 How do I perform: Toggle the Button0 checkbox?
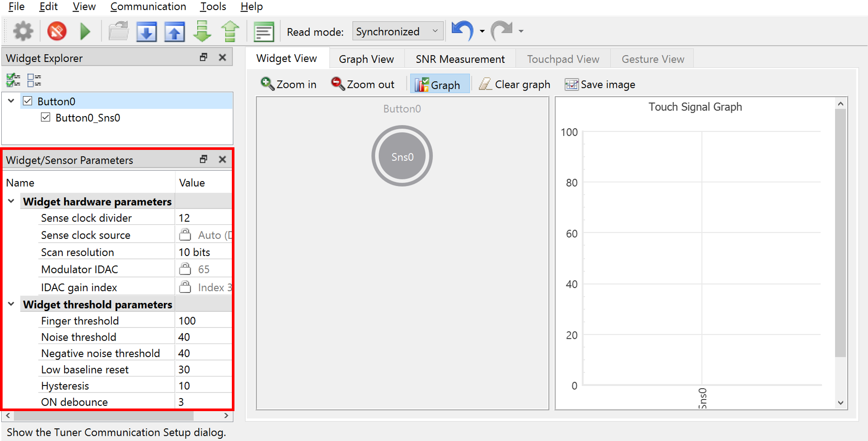[28, 101]
